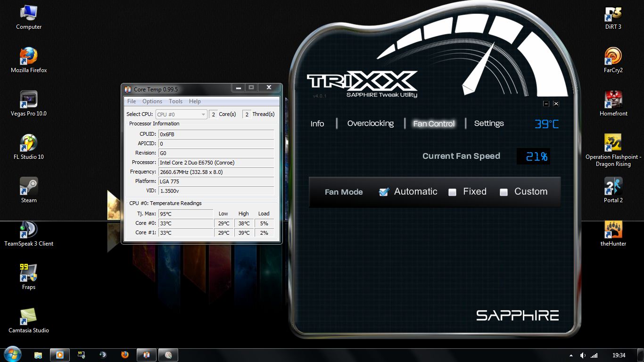
Task: Launch the Camtasia Studio desktop shortcut
Action: tap(29, 321)
